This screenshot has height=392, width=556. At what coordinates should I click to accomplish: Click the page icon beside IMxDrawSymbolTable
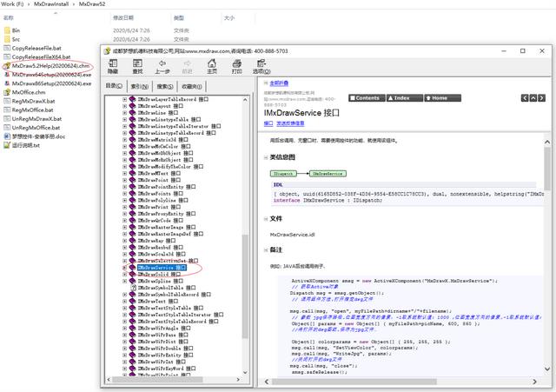pyautogui.click(x=133, y=288)
